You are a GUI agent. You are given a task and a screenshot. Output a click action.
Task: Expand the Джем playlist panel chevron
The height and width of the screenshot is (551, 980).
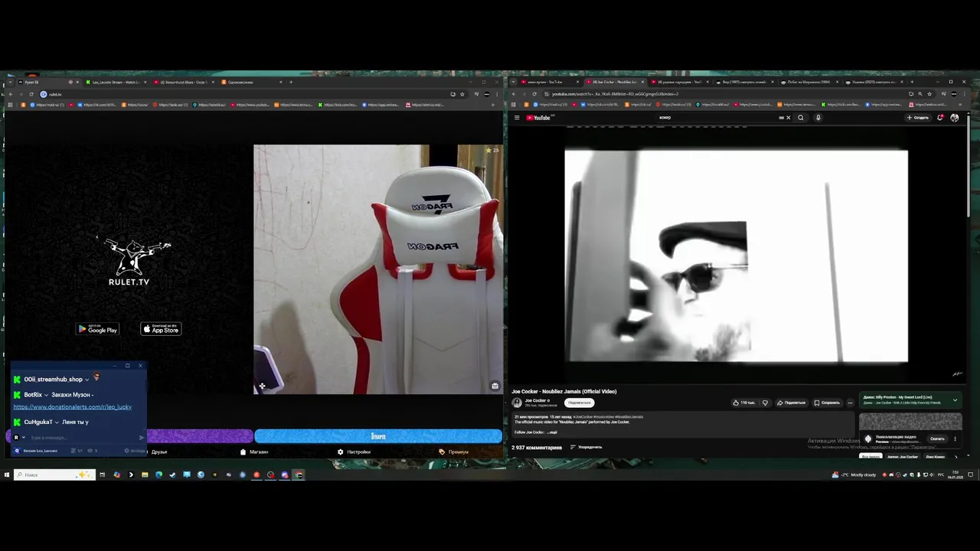(955, 399)
